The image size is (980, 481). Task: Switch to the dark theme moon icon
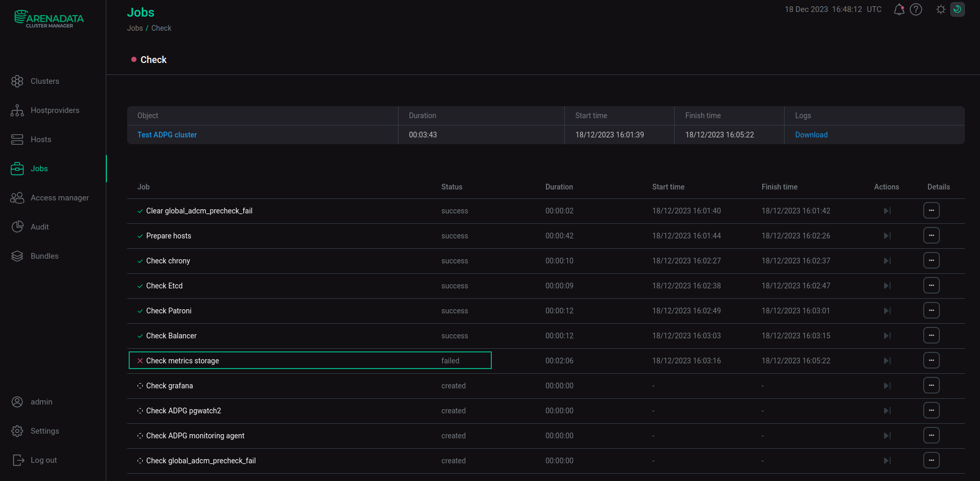click(x=958, y=9)
